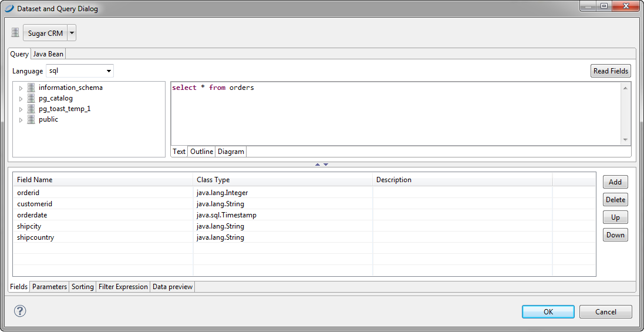This screenshot has height=332, width=644.
Task: Switch to the Sorting tab
Action: [x=83, y=287]
